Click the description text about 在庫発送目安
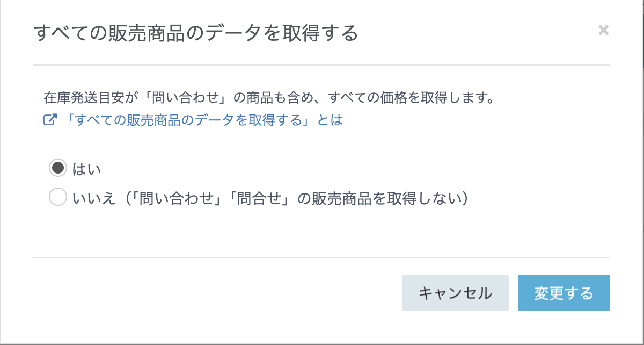This screenshot has width=644, height=345. [268, 98]
